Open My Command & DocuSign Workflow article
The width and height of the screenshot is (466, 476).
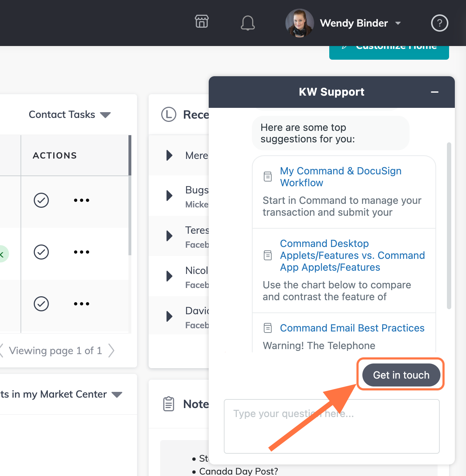(340, 177)
